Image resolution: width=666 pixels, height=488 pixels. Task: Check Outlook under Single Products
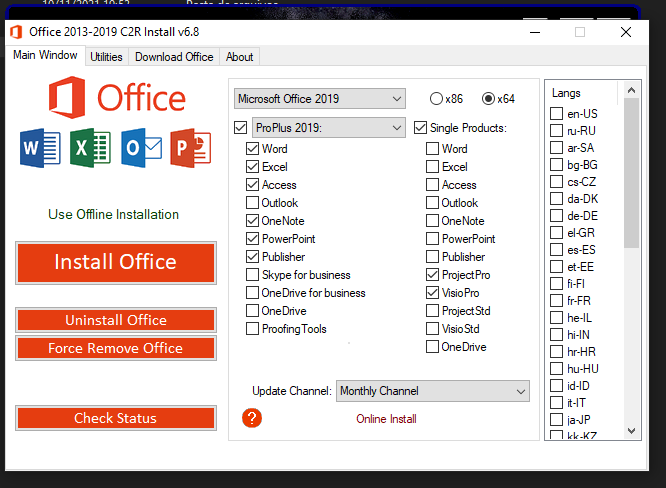(x=432, y=203)
